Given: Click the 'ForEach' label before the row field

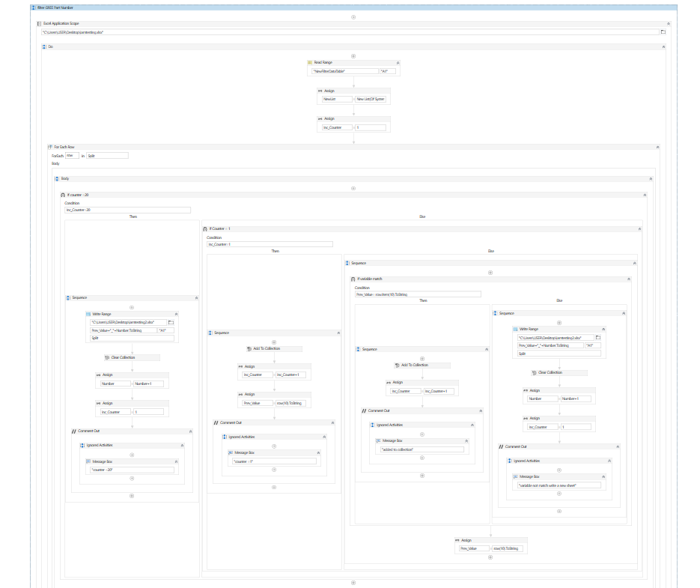Looking at the screenshot, I should point(58,156).
